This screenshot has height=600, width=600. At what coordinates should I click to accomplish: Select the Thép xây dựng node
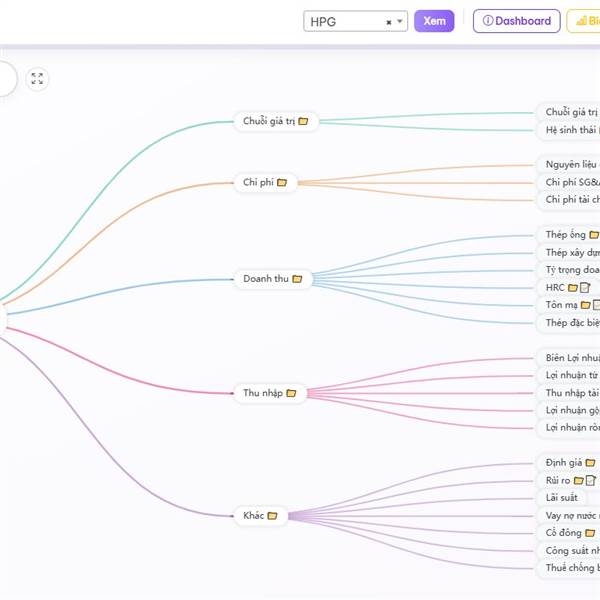(x=568, y=253)
